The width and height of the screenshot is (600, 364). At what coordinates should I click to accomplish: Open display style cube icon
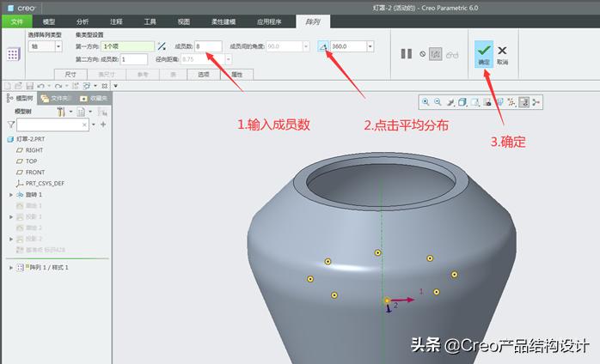[462, 102]
